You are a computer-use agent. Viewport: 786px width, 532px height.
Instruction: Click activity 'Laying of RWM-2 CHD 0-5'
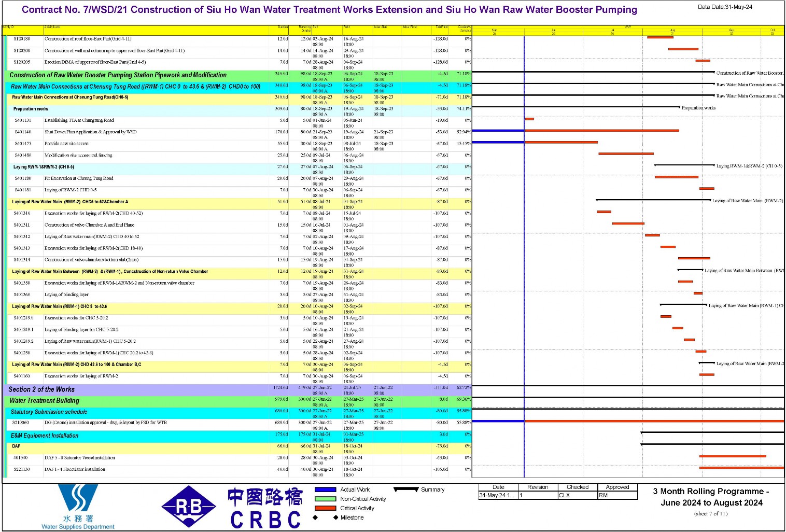tap(71, 190)
